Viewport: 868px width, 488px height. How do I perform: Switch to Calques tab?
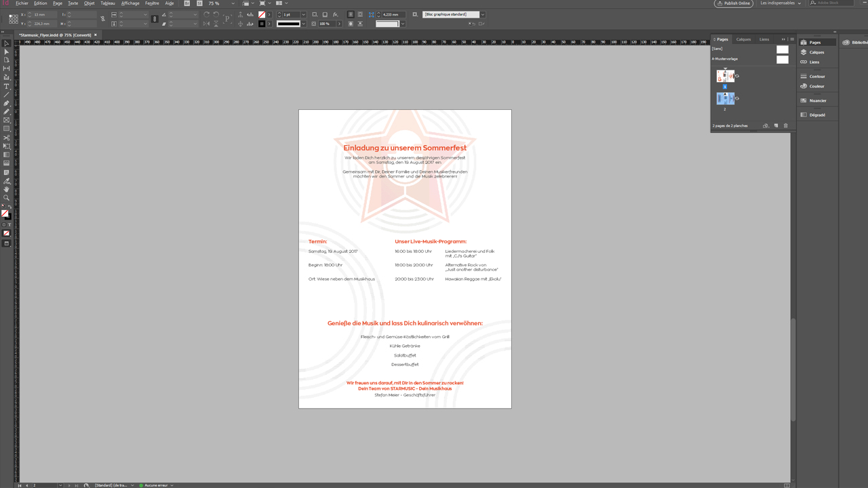click(744, 39)
